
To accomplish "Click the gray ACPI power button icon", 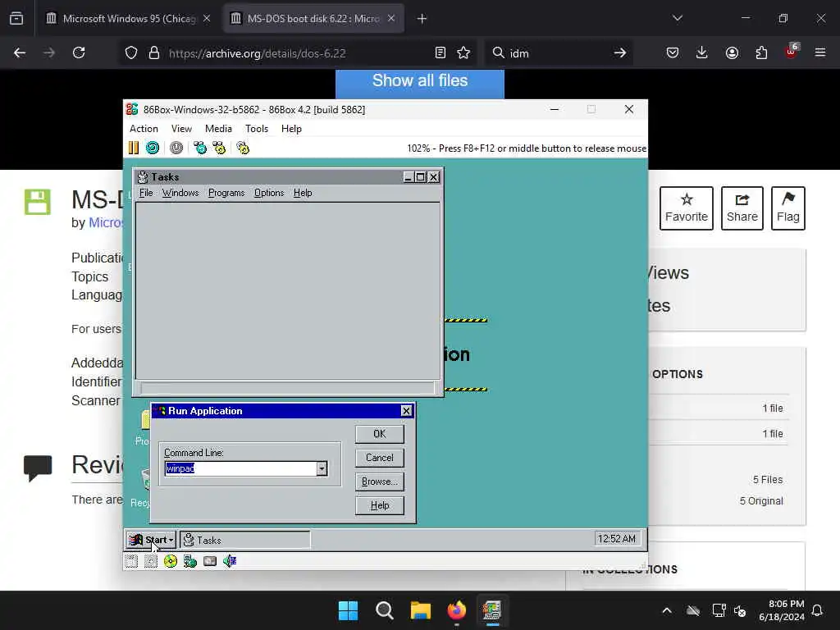I will (176, 148).
